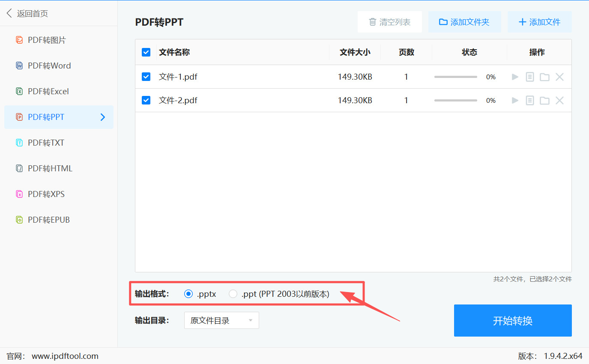Expand the PDF转PPT chevron arrow

coord(102,117)
